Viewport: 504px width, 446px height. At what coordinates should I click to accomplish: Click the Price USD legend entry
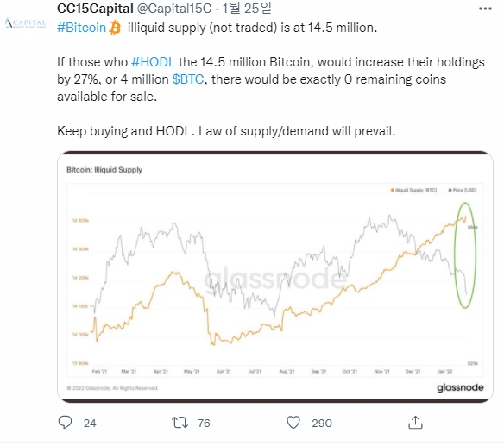[x=463, y=191]
